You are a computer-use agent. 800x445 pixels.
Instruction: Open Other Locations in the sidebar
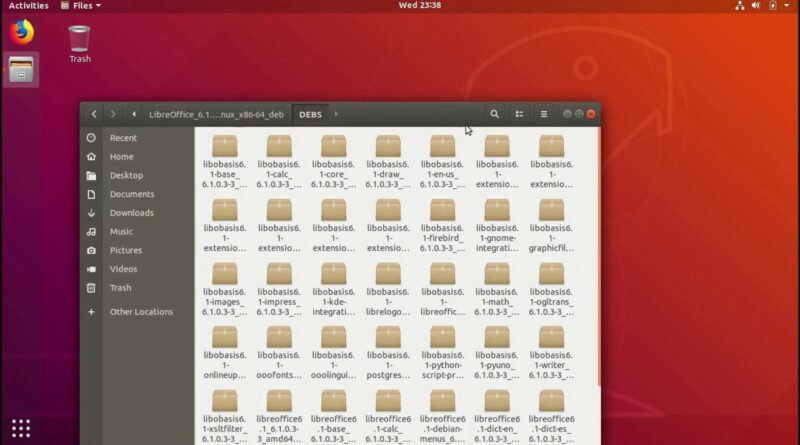pyautogui.click(x=138, y=312)
